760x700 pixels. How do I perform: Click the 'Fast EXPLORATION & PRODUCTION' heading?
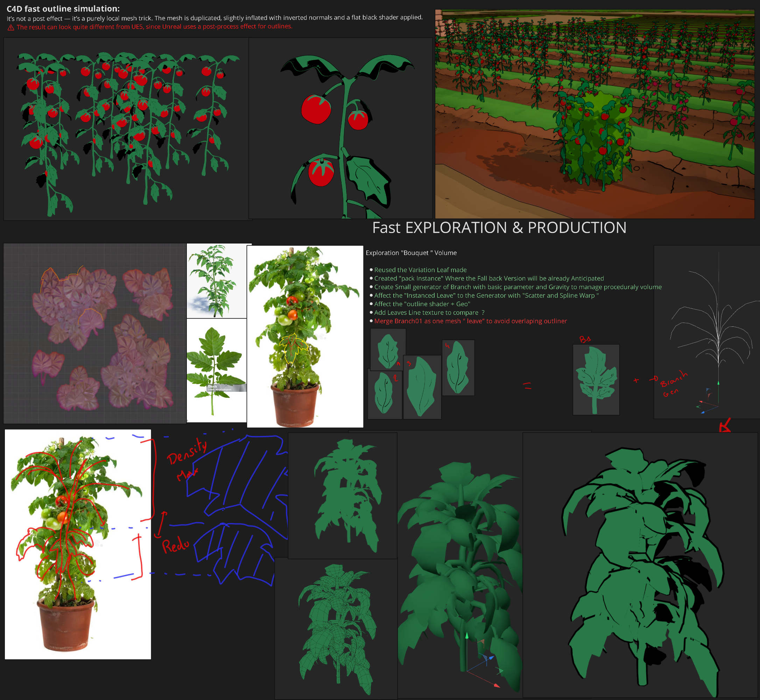click(x=499, y=228)
